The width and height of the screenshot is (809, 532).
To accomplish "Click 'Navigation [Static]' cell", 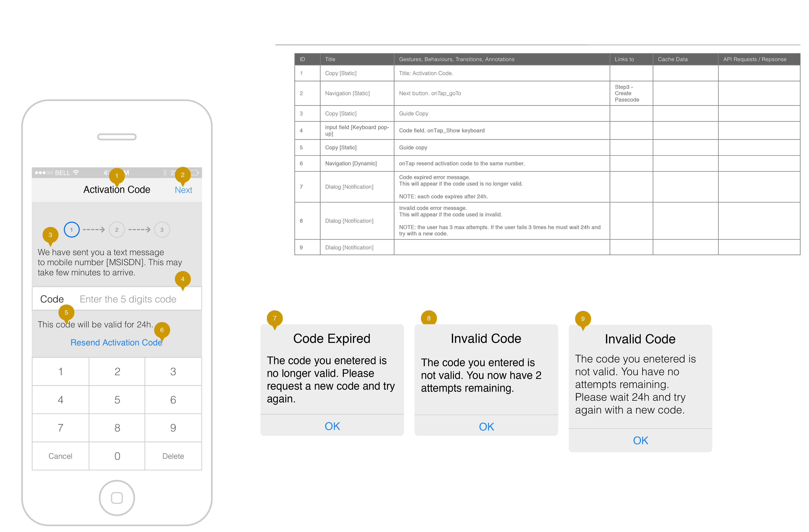I will point(357,93).
